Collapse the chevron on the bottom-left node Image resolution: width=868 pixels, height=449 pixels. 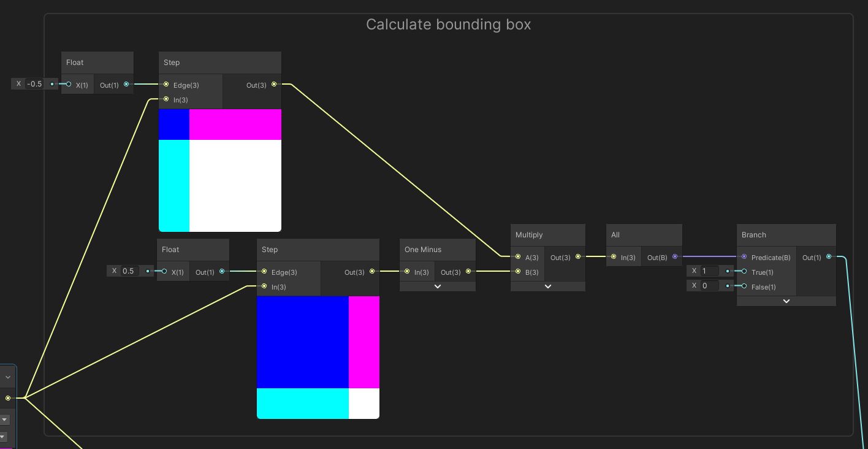point(7,377)
